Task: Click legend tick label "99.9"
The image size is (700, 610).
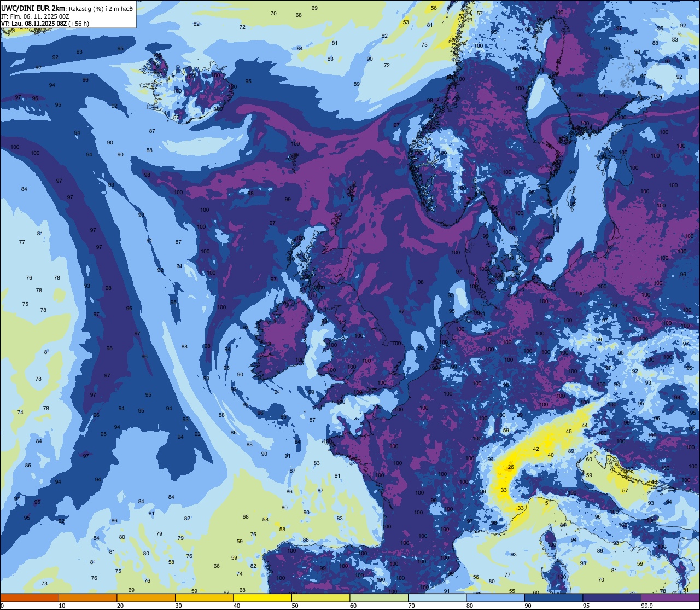Action: (647, 606)
